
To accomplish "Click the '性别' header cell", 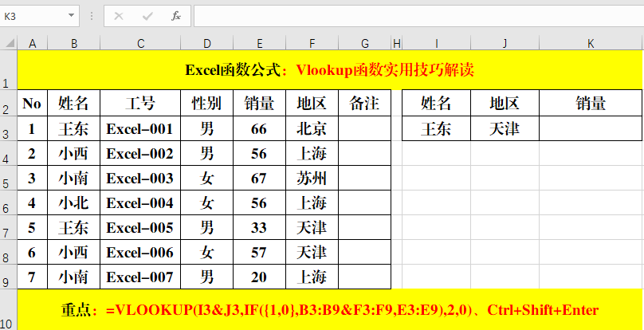I will click(x=207, y=103).
